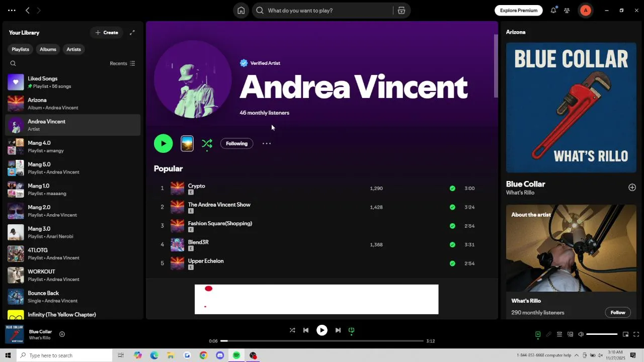Toggle shuffle in the bottom player

tap(292, 330)
